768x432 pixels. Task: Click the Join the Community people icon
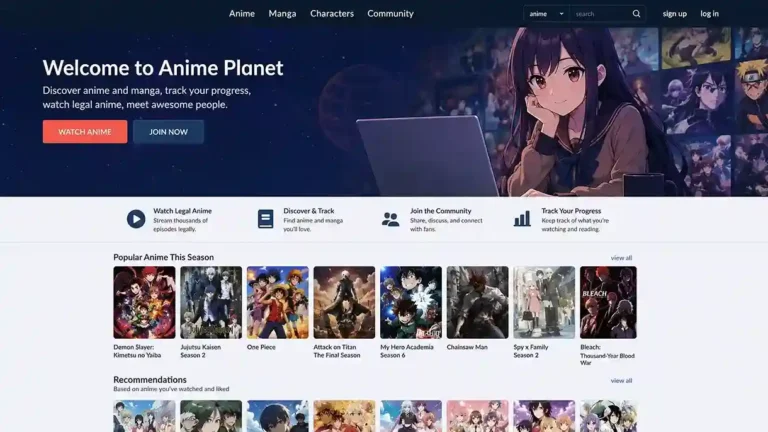(x=390, y=219)
